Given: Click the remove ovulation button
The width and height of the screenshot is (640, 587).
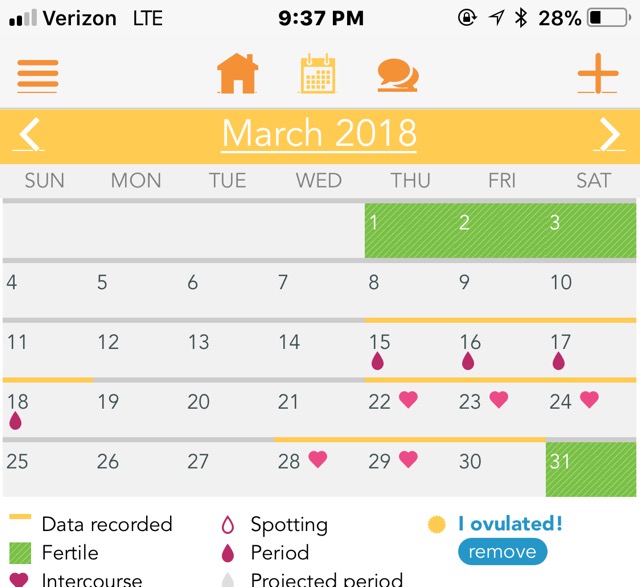Looking at the screenshot, I should 502,551.
